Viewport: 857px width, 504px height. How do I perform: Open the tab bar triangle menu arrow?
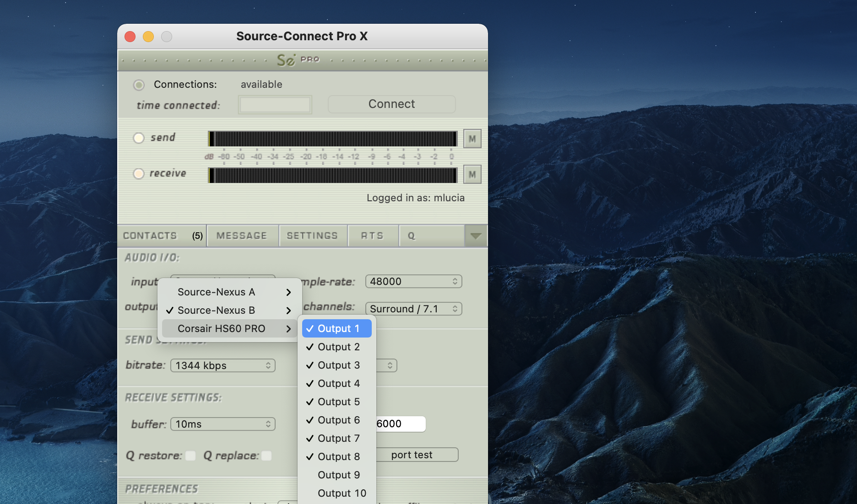pyautogui.click(x=476, y=236)
